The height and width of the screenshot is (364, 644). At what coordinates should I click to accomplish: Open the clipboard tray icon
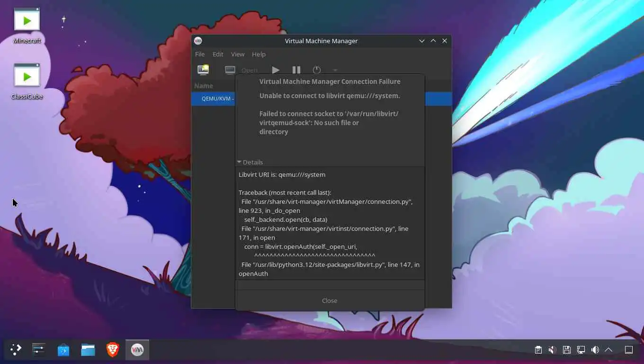538,350
